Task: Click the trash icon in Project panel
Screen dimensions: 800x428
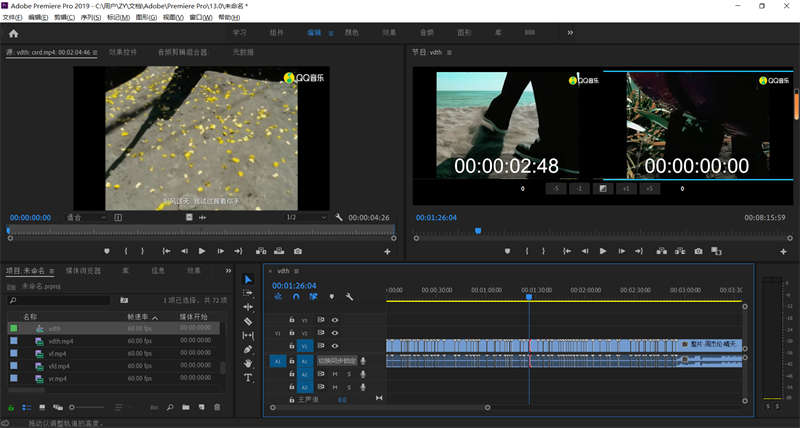Action: (x=217, y=407)
